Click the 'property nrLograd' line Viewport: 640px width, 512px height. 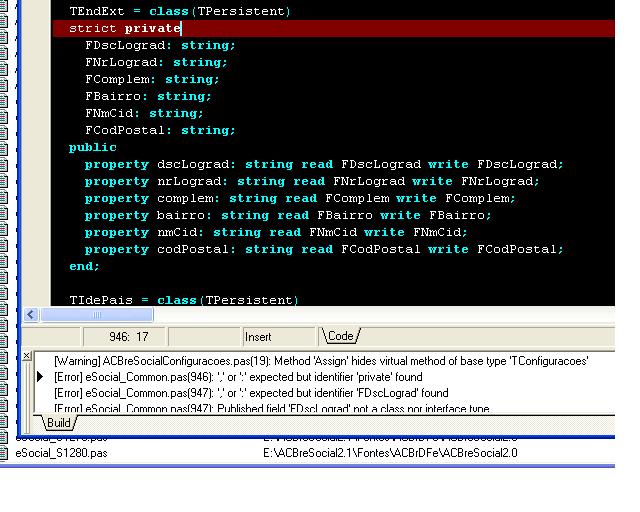click(312, 181)
